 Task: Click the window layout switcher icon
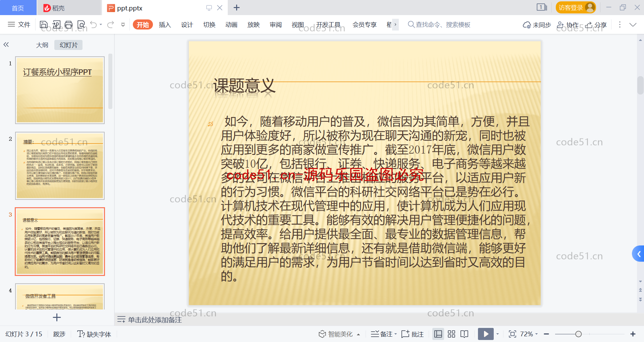542,7
